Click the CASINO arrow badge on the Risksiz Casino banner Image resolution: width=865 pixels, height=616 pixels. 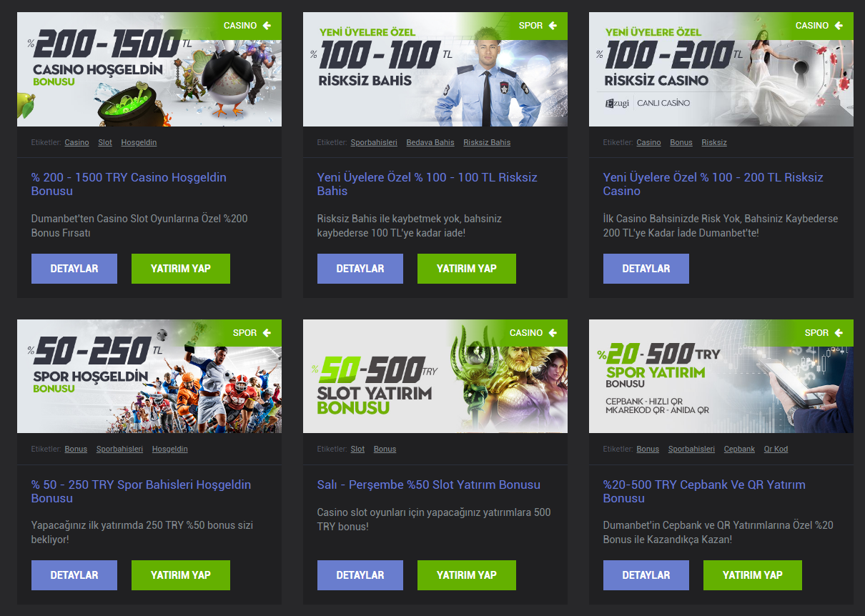819,26
